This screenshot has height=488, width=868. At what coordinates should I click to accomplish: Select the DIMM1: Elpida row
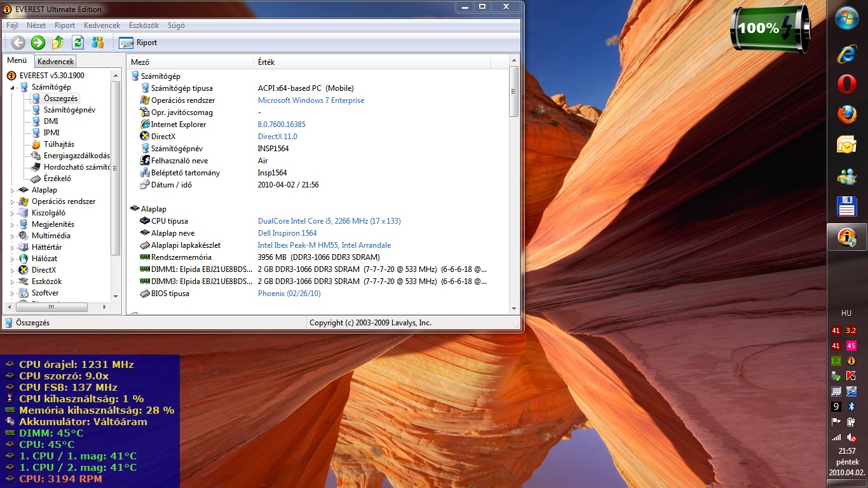(318, 269)
